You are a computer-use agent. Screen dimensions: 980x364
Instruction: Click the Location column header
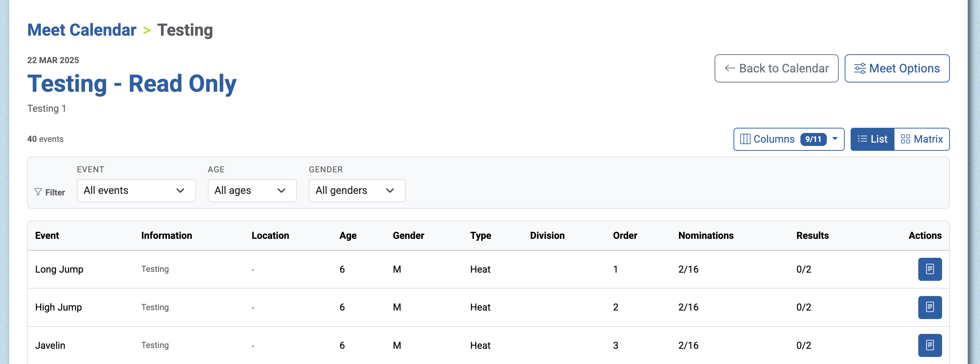tap(270, 235)
